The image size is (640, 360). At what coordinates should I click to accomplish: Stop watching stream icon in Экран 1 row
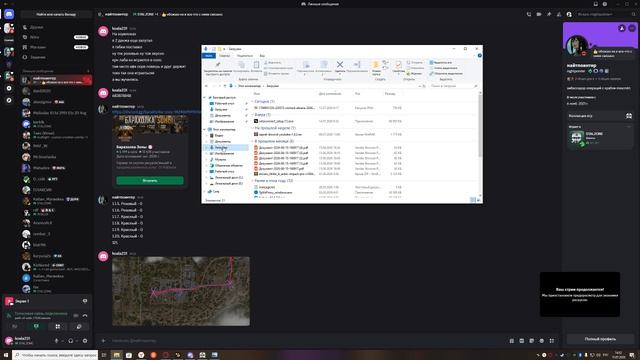click(x=85, y=301)
